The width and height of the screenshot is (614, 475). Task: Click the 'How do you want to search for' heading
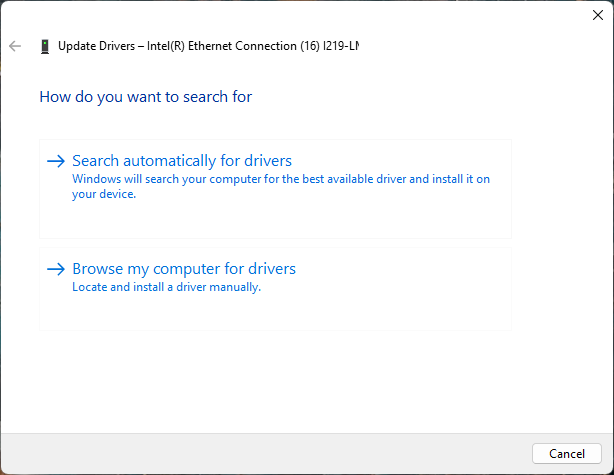point(145,97)
